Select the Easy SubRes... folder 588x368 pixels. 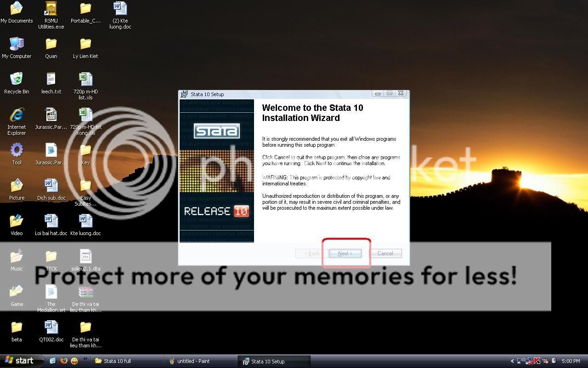tap(85, 192)
